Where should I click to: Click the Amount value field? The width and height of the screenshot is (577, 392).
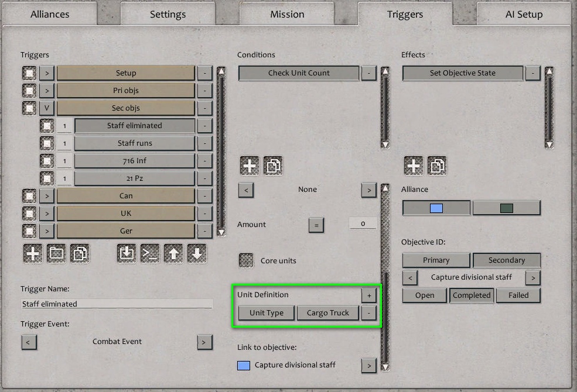pyautogui.click(x=363, y=223)
